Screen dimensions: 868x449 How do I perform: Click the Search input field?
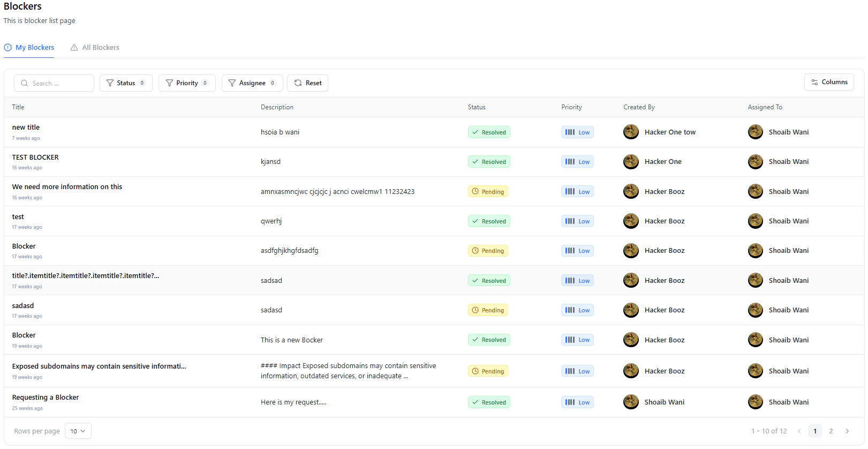[x=54, y=83]
